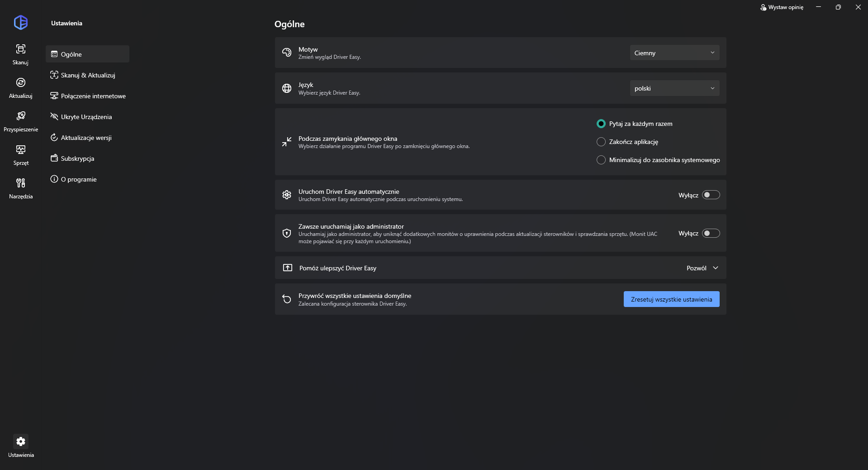Image resolution: width=868 pixels, height=470 pixels.
Task: Open the Narzędzia tools section
Action: pos(21,188)
